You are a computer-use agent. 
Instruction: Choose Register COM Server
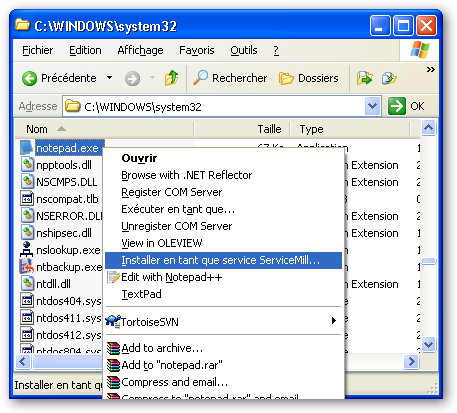pyautogui.click(x=223, y=192)
